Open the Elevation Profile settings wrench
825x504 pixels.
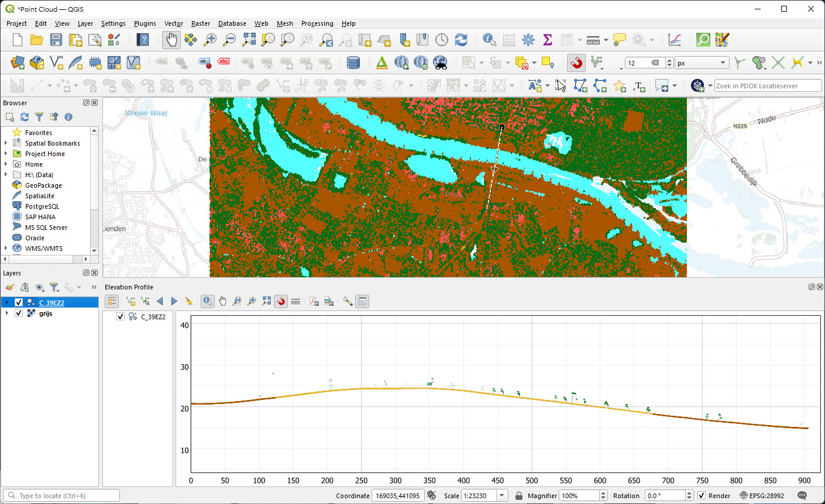347,301
